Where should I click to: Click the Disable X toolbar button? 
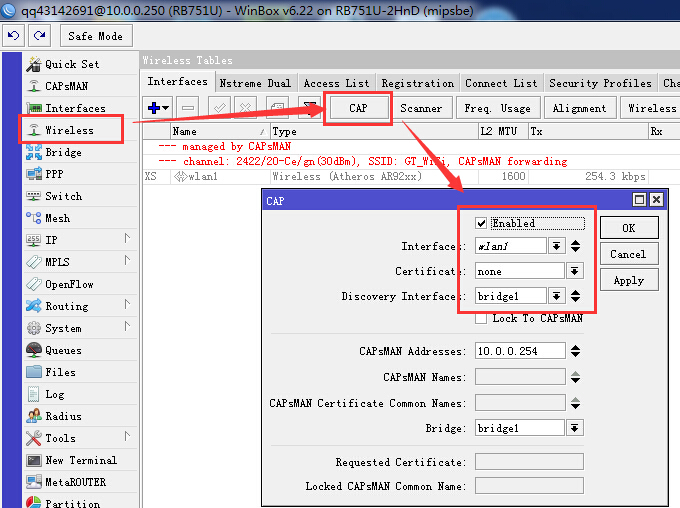[x=245, y=108]
